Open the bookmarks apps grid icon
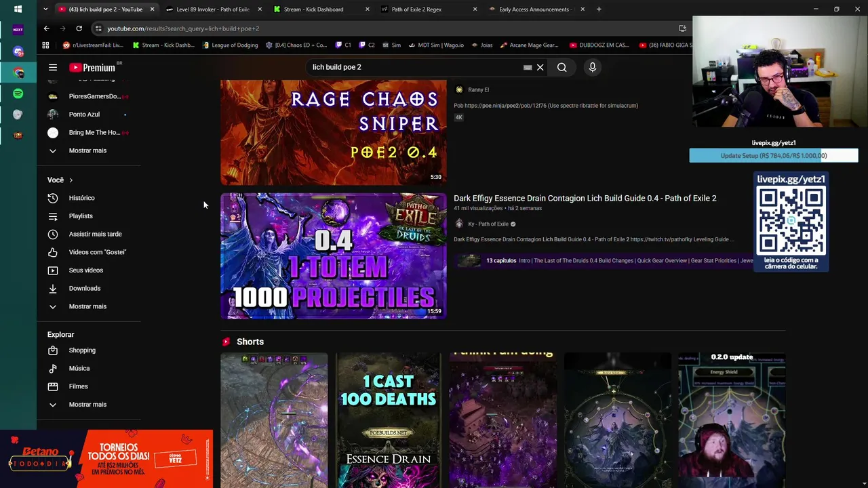 pos(45,45)
